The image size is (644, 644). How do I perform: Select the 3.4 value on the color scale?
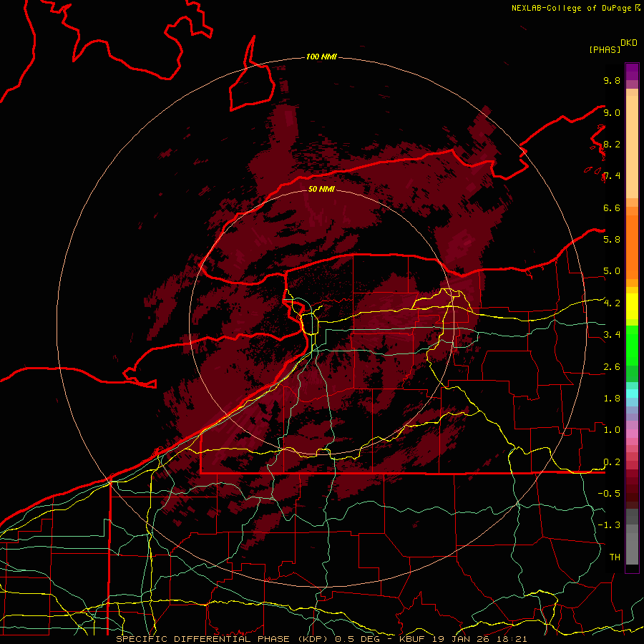click(612, 334)
